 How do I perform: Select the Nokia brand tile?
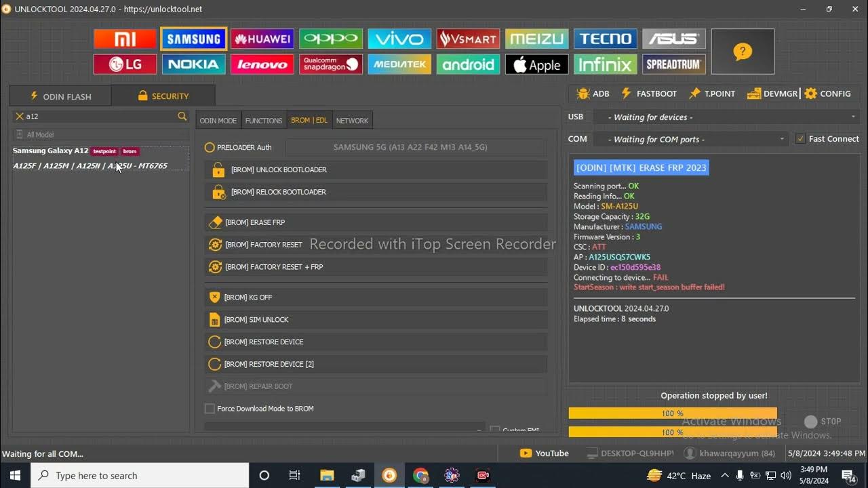click(193, 64)
